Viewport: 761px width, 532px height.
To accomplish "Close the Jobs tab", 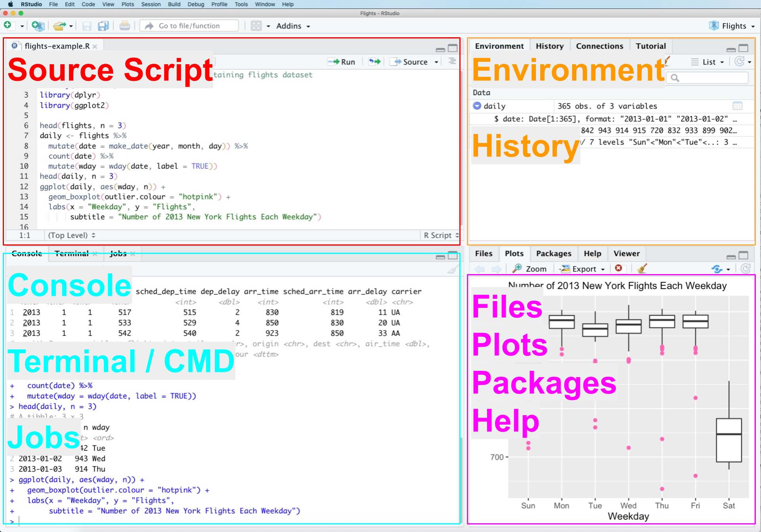I will 133,254.
